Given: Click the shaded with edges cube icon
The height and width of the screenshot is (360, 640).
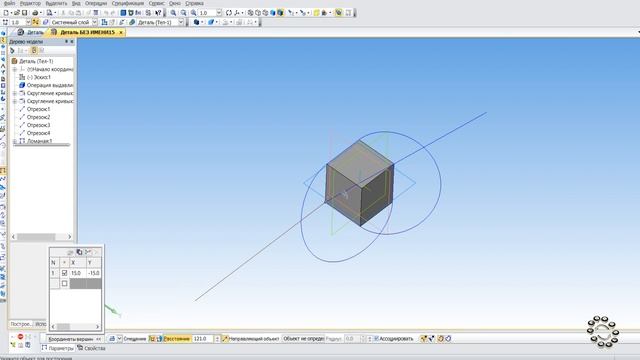Looking at the screenshot, I should click(280, 13).
